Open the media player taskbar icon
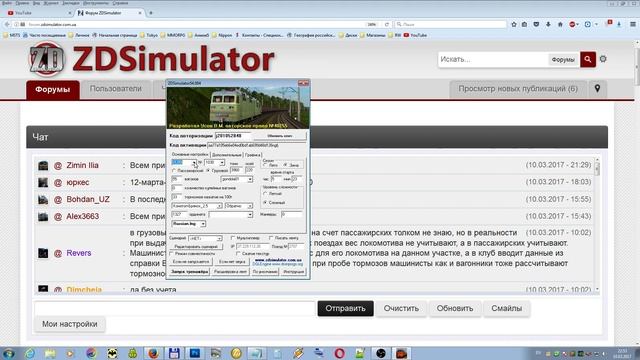Screen dimensions: 640x360 [71, 353]
